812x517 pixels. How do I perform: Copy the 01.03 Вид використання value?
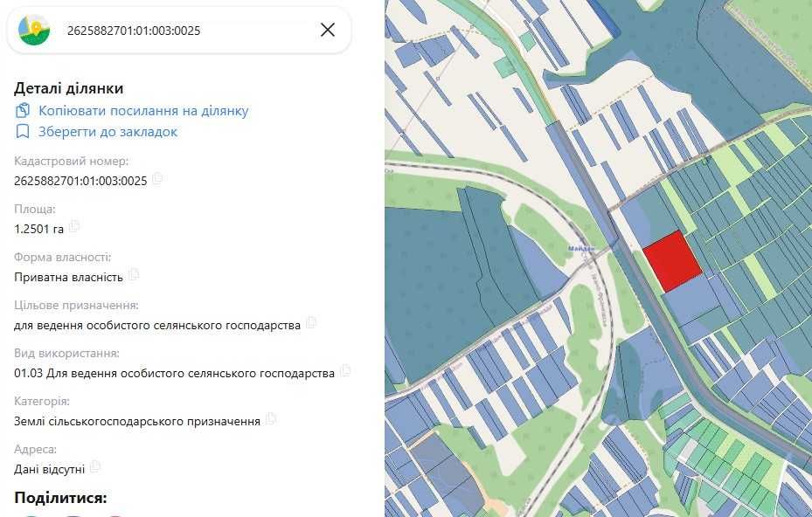tap(345, 370)
